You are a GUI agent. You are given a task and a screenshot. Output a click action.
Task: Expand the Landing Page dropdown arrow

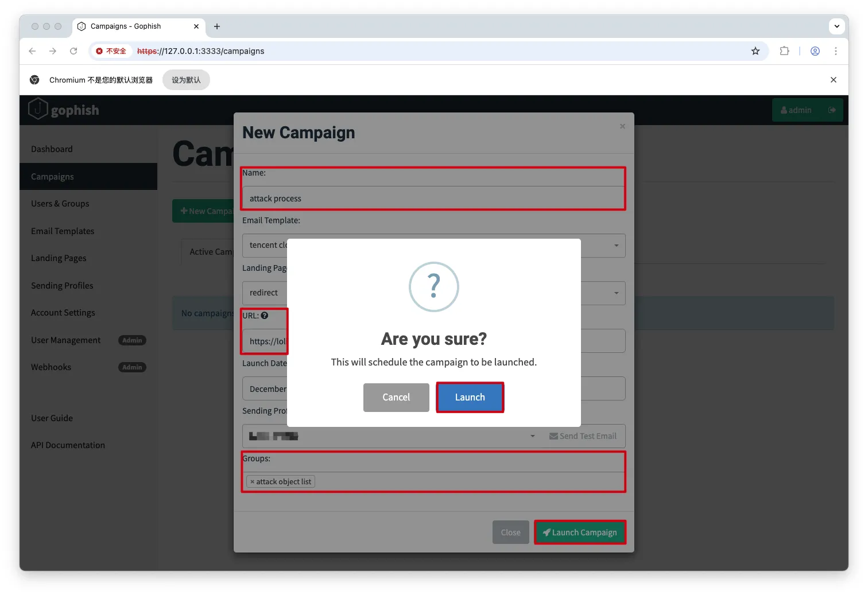[616, 293]
